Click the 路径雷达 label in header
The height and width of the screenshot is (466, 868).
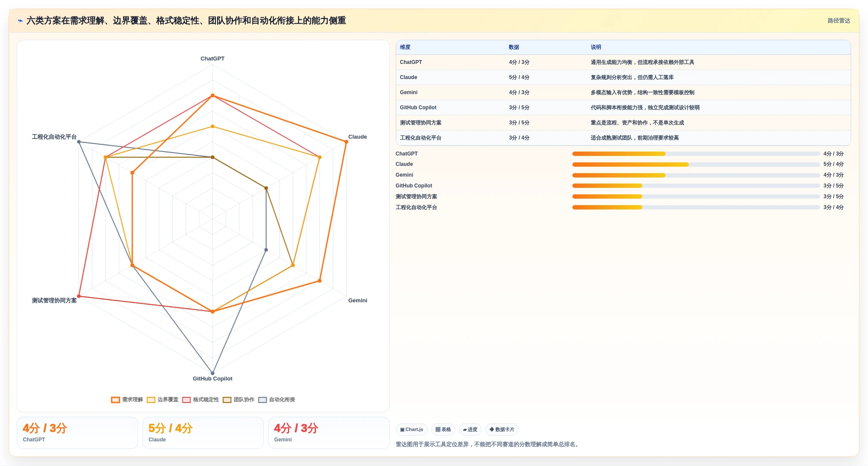click(839, 21)
